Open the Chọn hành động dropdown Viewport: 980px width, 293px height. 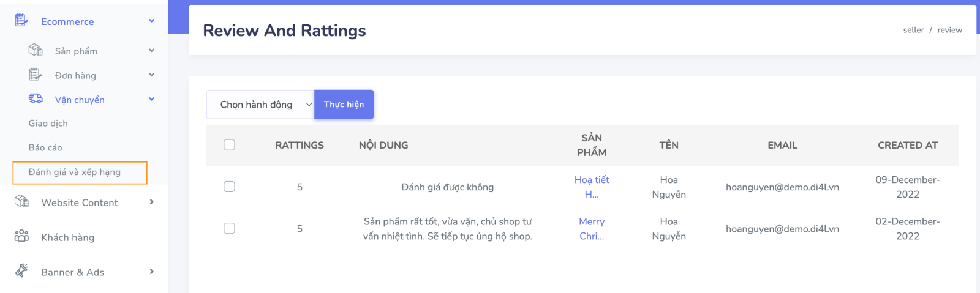click(x=260, y=105)
